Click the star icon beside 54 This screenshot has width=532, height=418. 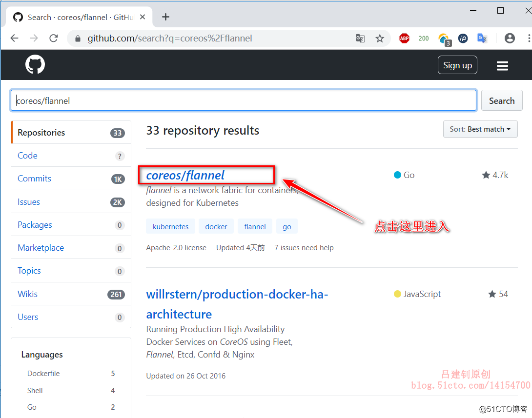click(x=492, y=294)
